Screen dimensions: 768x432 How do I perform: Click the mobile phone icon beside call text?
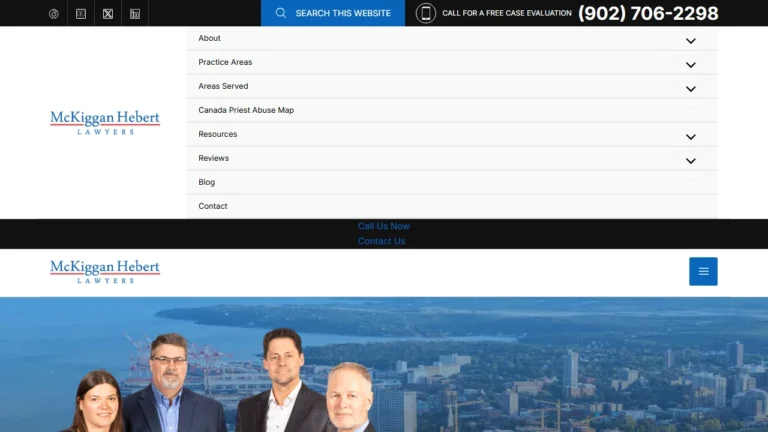(426, 13)
